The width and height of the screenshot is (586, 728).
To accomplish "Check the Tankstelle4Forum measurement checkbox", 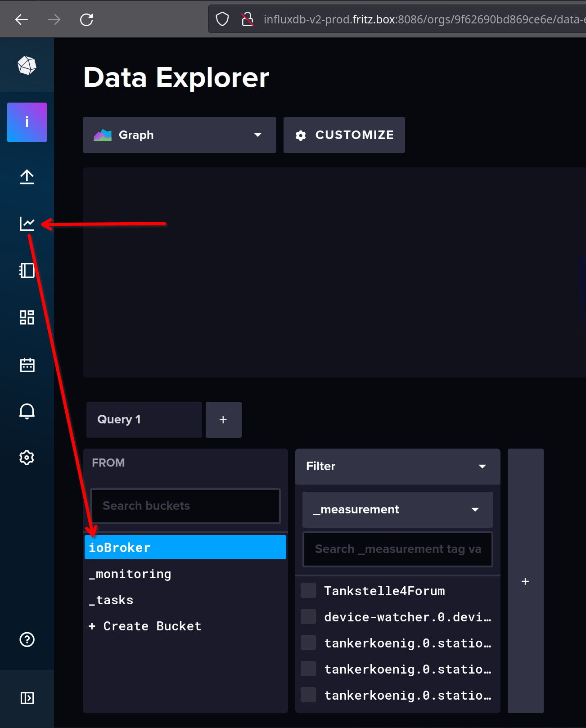I will click(308, 590).
